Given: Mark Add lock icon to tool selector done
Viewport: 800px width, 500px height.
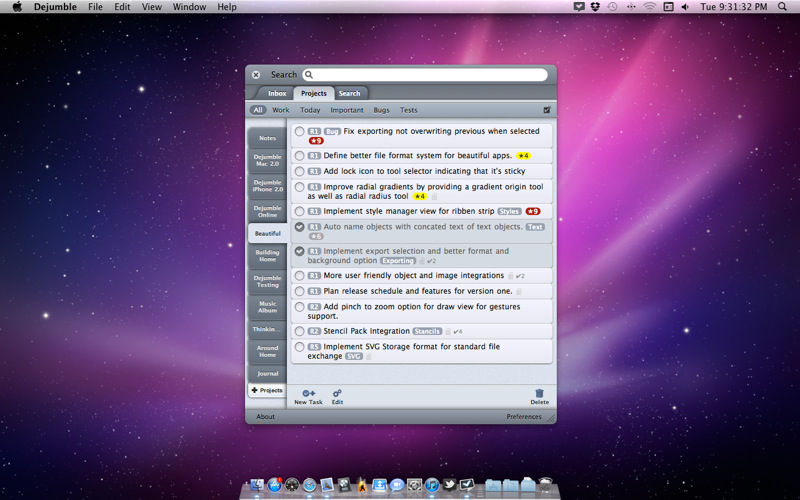Looking at the screenshot, I should pos(300,171).
